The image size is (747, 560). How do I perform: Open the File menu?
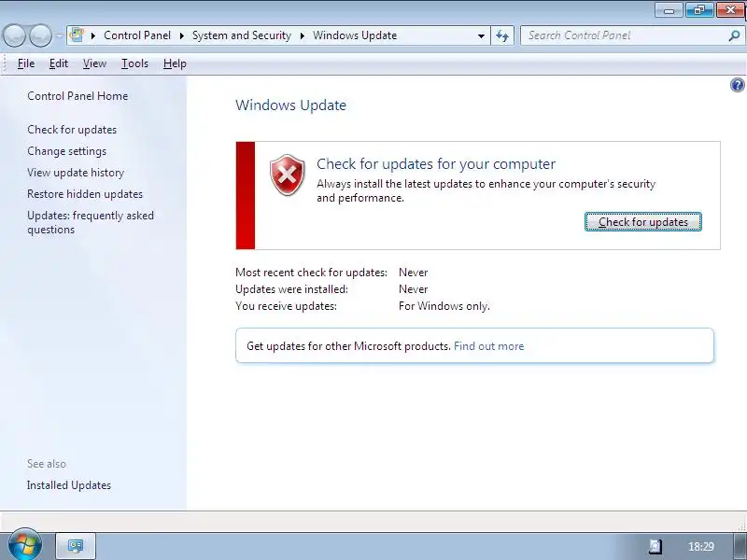pos(26,63)
